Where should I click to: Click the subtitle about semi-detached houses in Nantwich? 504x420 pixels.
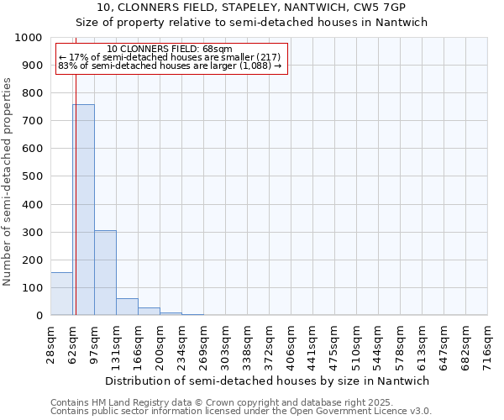252,23
